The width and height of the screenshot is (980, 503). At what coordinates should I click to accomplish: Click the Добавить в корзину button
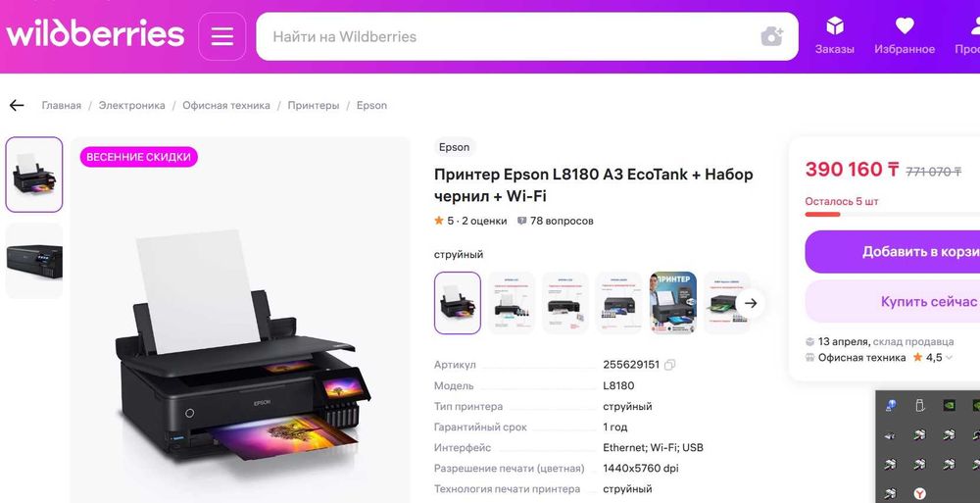coord(893,251)
